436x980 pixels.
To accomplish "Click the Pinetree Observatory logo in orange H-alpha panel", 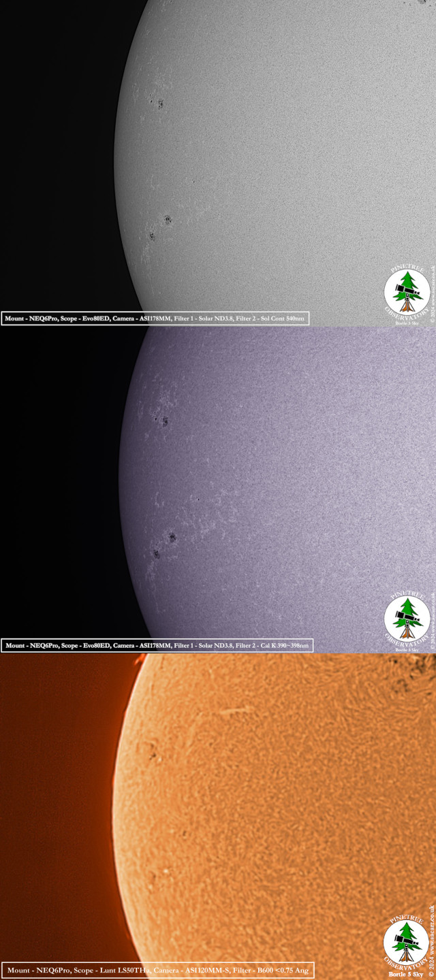I will pos(406,946).
